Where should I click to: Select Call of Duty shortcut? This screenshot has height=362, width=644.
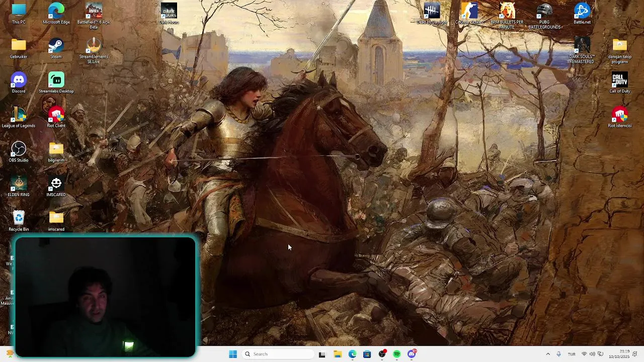(620, 82)
